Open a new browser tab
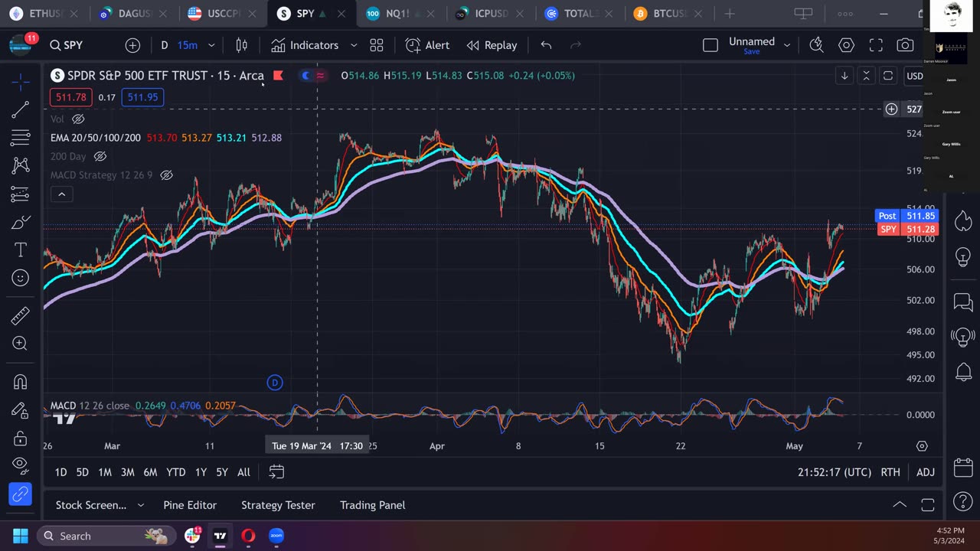 point(729,14)
